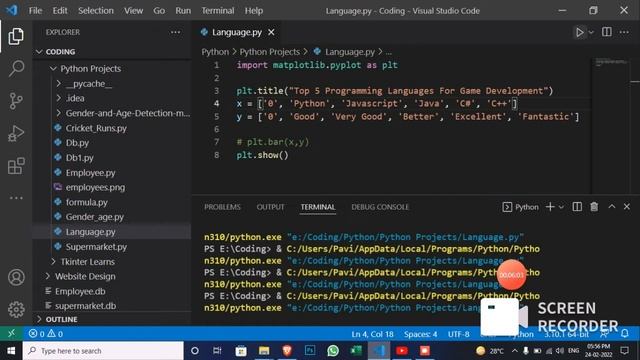The width and height of the screenshot is (640, 360).
Task: Open the Edit menu
Action: coord(60,11)
